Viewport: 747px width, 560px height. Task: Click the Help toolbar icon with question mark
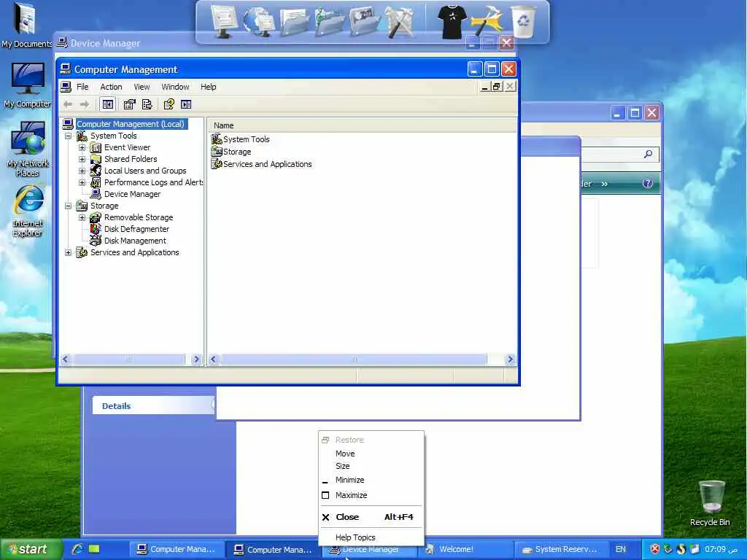[x=169, y=104]
